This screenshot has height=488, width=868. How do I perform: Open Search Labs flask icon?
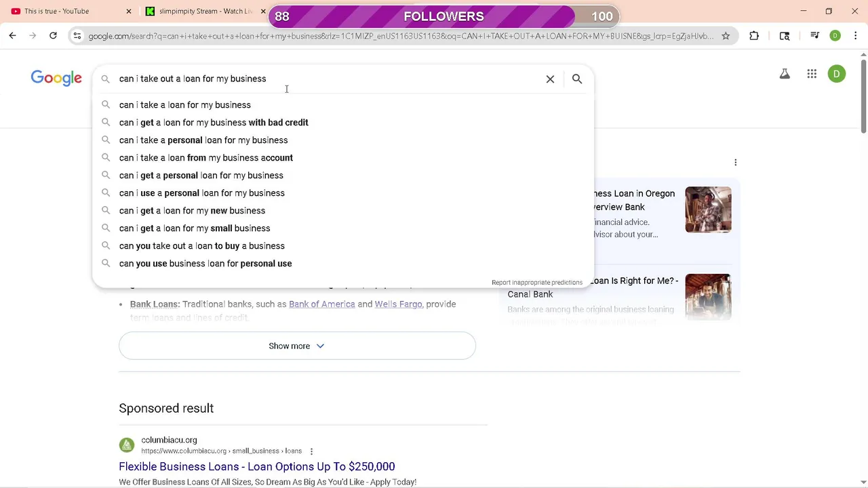pyautogui.click(x=785, y=74)
